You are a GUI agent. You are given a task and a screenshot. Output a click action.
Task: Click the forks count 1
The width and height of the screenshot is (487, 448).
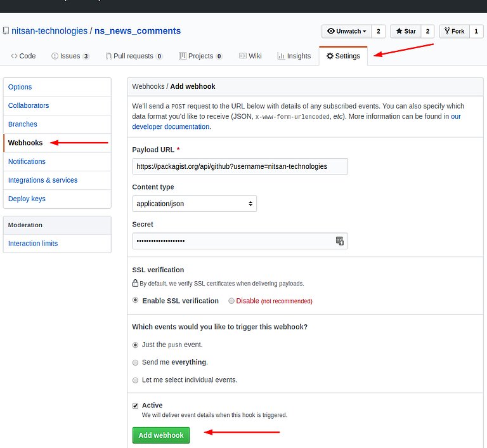(x=476, y=31)
